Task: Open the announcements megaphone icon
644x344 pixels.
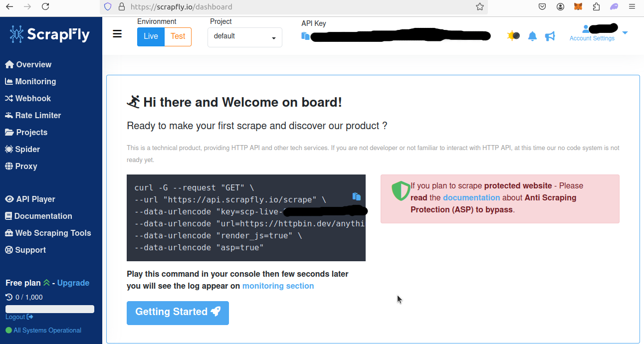Action: [550, 36]
